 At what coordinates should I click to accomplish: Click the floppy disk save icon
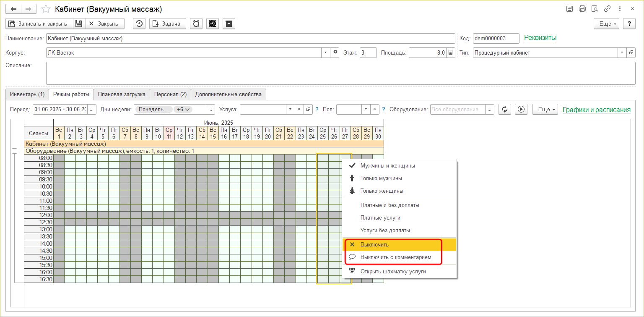point(79,24)
